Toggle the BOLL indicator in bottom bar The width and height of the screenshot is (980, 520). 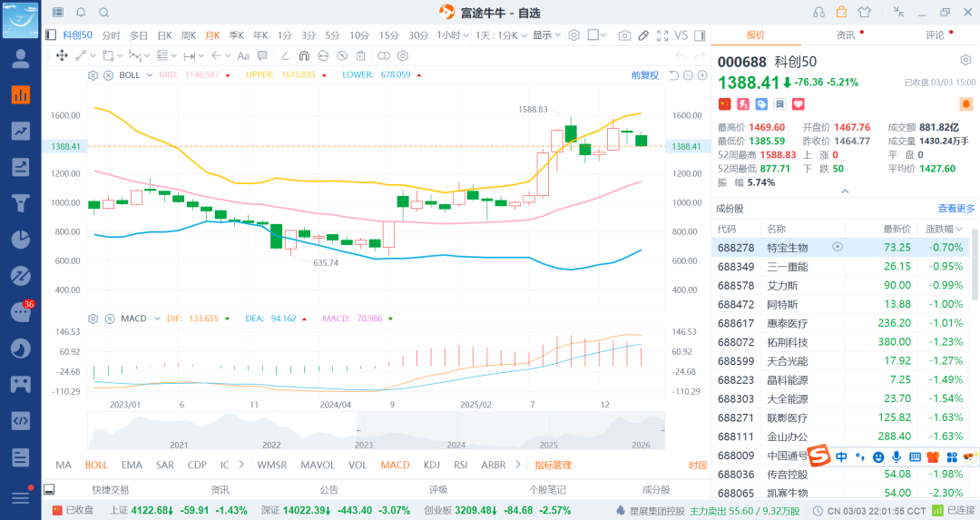point(96,465)
